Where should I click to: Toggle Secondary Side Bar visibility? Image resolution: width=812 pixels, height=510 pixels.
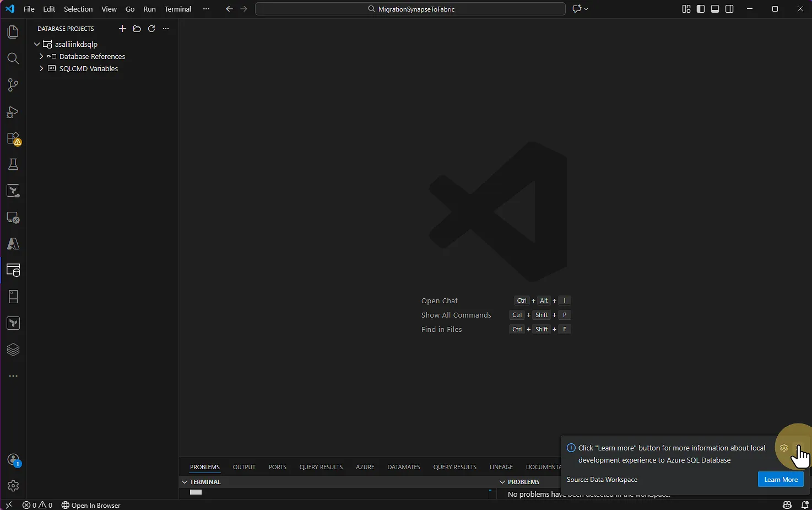tap(729, 9)
